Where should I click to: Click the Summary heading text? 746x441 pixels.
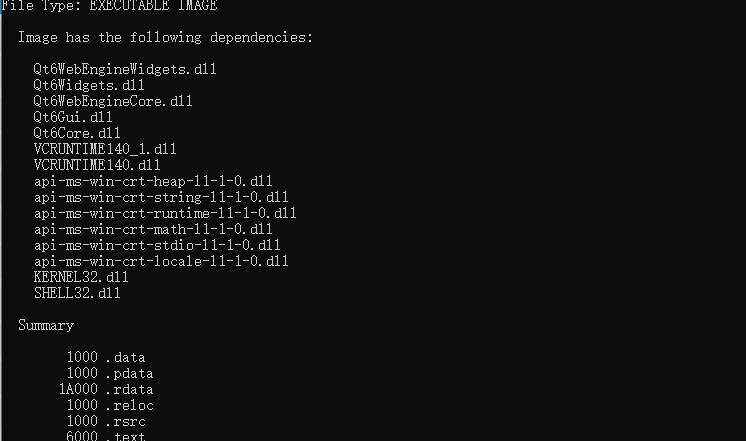point(46,326)
